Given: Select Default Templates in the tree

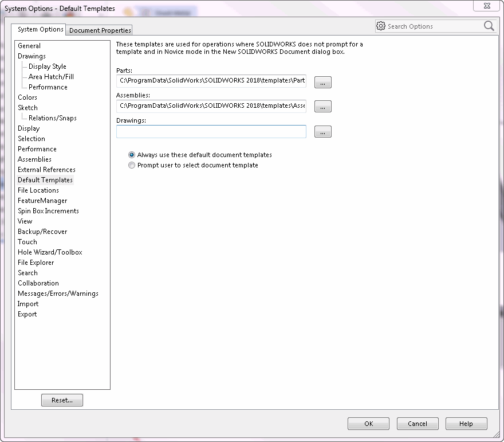Looking at the screenshot, I should pyautogui.click(x=45, y=180).
